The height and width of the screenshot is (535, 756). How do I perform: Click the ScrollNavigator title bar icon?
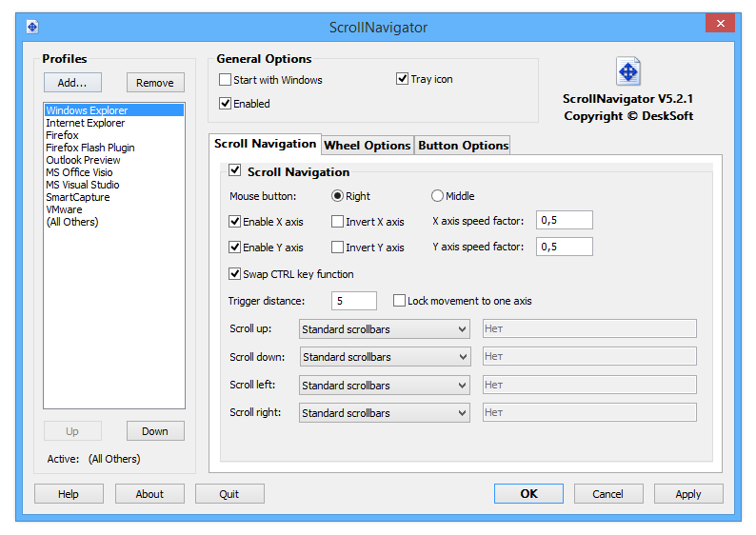point(31,27)
